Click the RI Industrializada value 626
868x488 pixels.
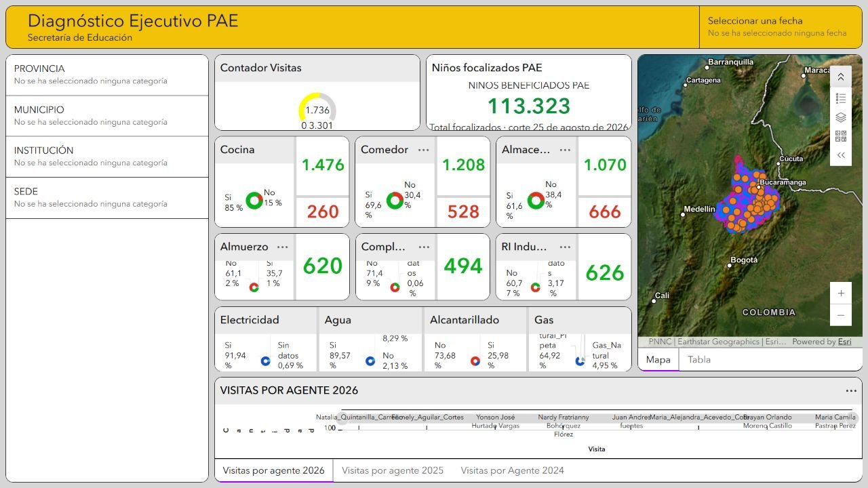[605, 272]
